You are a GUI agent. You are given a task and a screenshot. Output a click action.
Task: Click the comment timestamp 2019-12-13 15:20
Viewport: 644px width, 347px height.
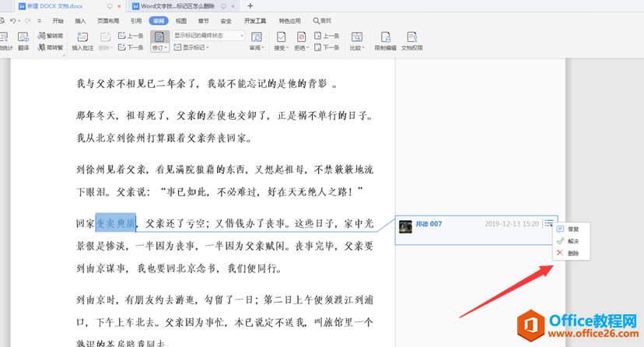[x=512, y=224]
